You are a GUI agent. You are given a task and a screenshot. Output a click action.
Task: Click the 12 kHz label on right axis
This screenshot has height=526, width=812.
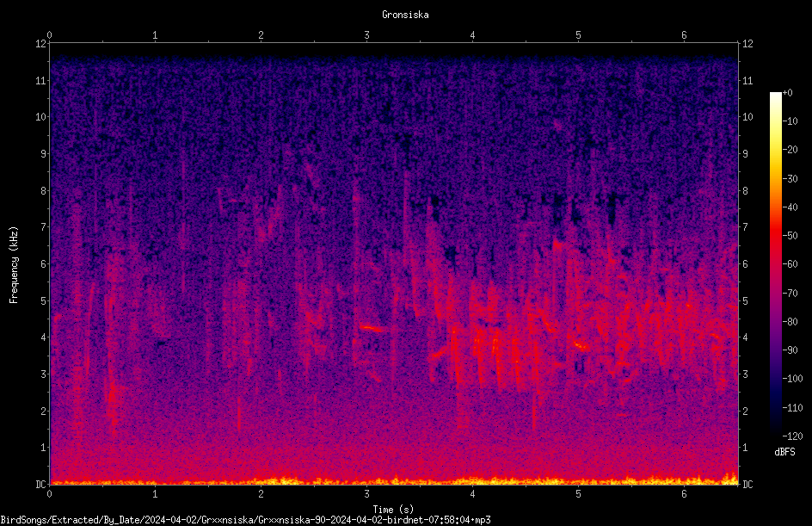tap(747, 44)
